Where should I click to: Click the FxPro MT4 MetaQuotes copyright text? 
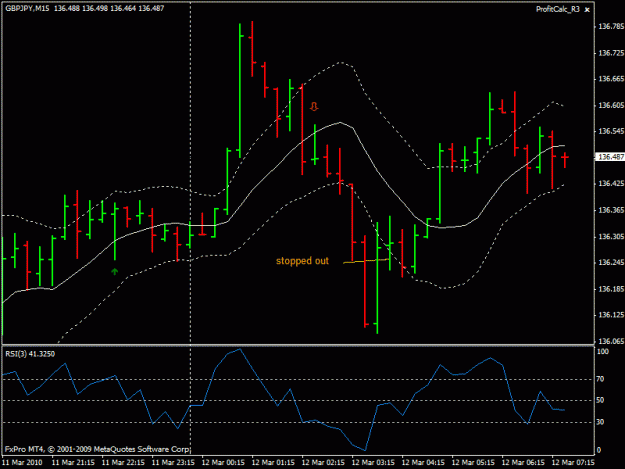(97, 449)
